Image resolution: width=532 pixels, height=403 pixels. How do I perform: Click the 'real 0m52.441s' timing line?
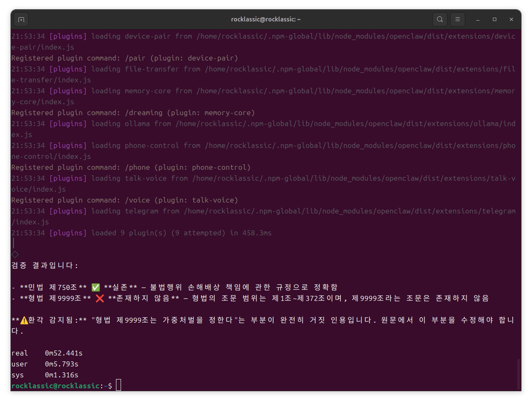coord(47,353)
